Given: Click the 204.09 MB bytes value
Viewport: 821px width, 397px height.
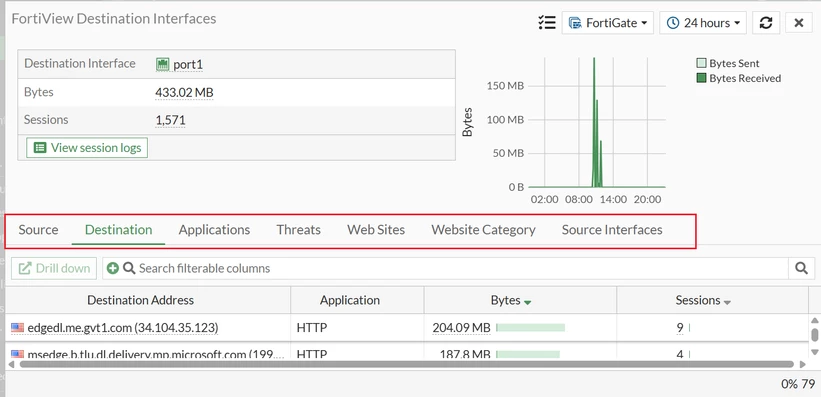Looking at the screenshot, I should click(x=461, y=328).
